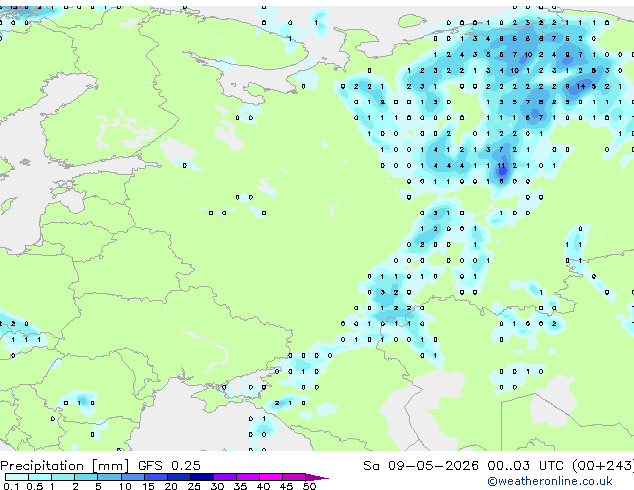634x490 pixels.
Task: Click the 5 mm legend color swatch
Action: (x=109, y=477)
